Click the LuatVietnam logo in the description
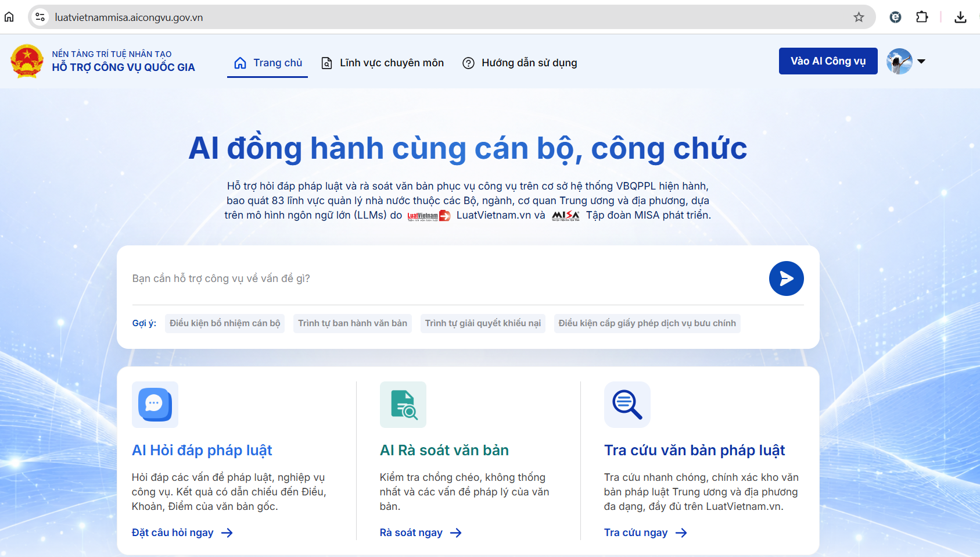The image size is (980, 557). [x=429, y=216]
